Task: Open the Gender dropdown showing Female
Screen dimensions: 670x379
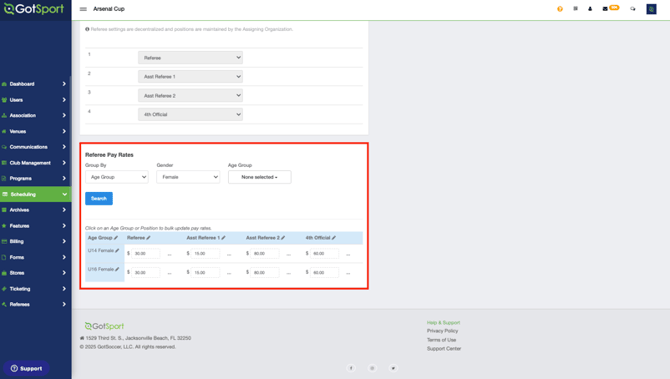Action: pyautogui.click(x=188, y=177)
